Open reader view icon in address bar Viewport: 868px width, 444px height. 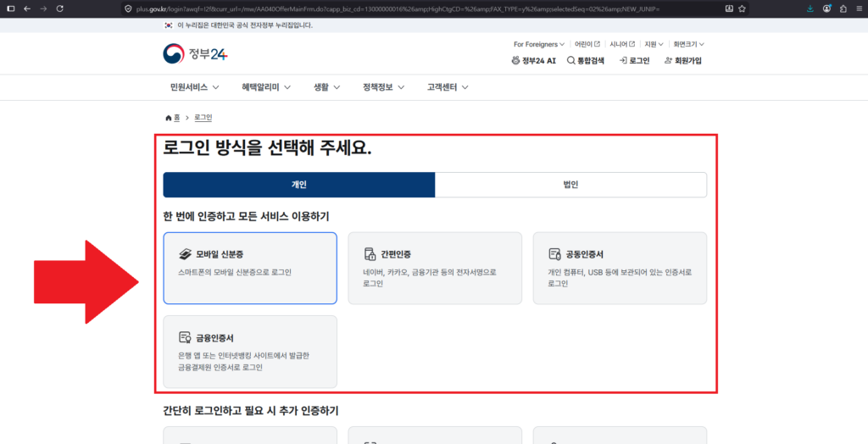(x=729, y=8)
